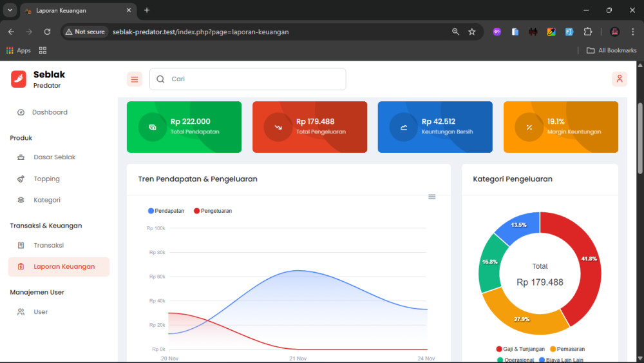Screen dimensions: 644x363
Task: Click the Total Pendapatan money icon
Action: coord(153,127)
